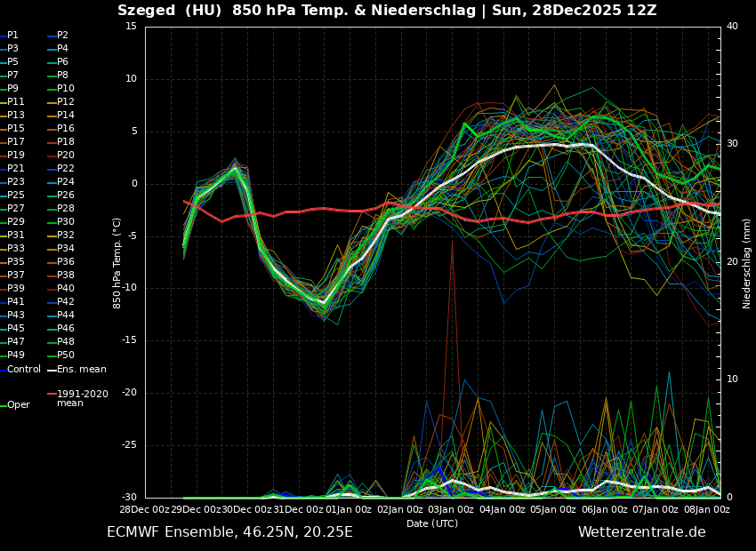Select the Ens. mean legend entry

click(81, 369)
